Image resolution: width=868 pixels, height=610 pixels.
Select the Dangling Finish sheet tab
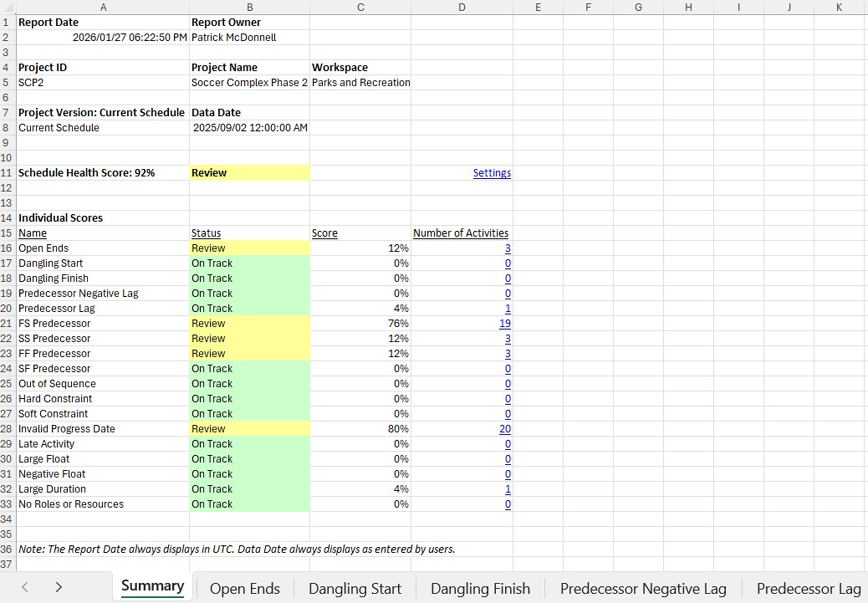(x=480, y=589)
